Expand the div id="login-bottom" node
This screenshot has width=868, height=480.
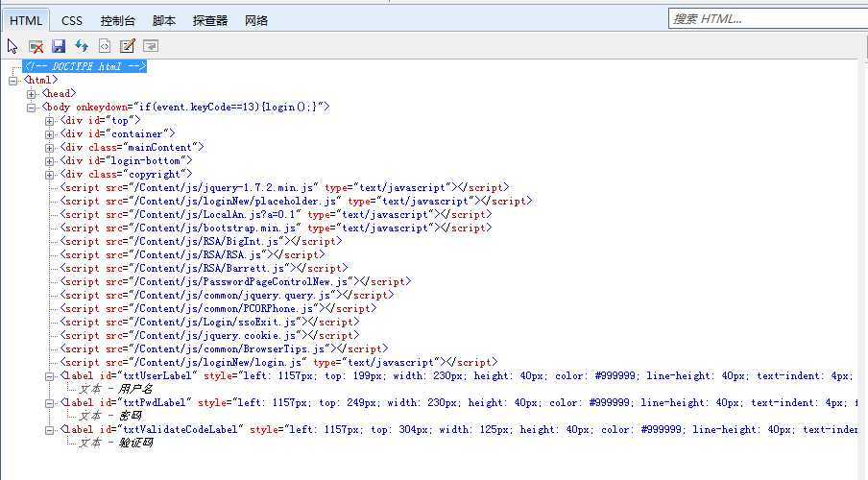50,161
